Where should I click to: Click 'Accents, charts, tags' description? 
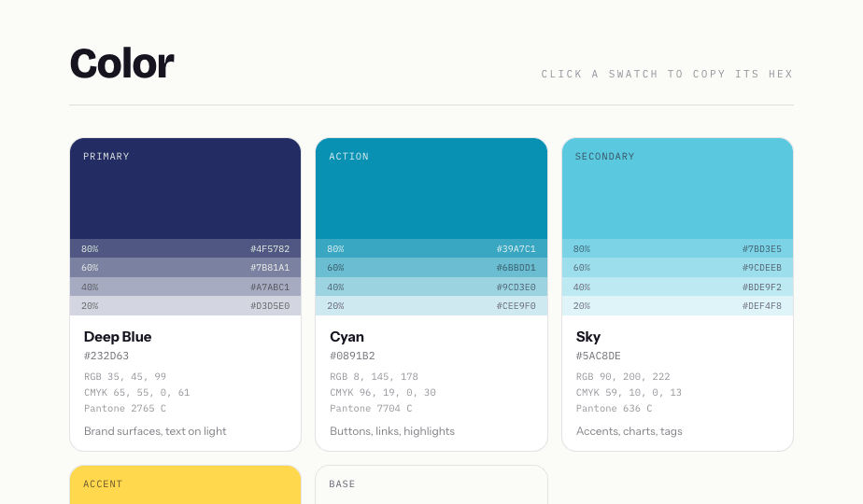pyautogui.click(x=630, y=431)
